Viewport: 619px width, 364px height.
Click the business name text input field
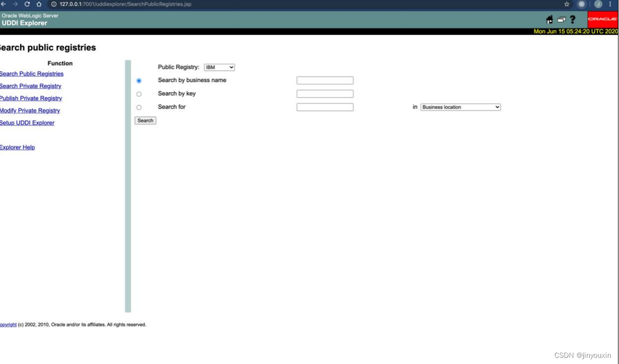325,80
